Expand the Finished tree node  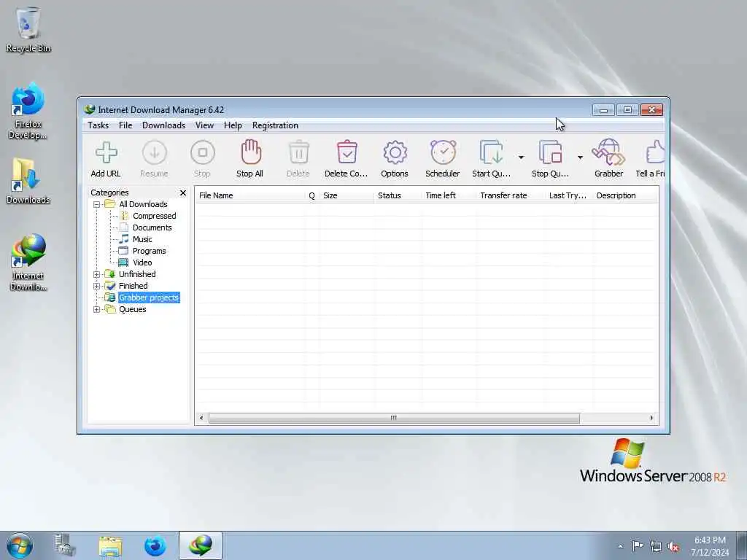(97, 286)
